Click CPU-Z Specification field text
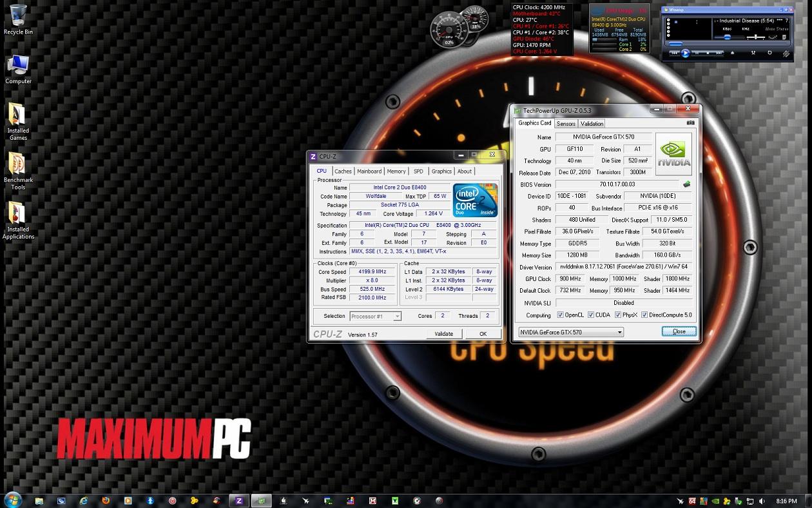This screenshot has height=508, width=812. click(x=423, y=226)
